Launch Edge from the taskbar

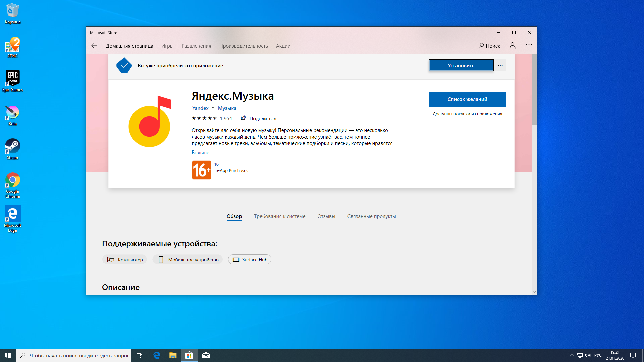pyautogui.click(x=157, y=355)
